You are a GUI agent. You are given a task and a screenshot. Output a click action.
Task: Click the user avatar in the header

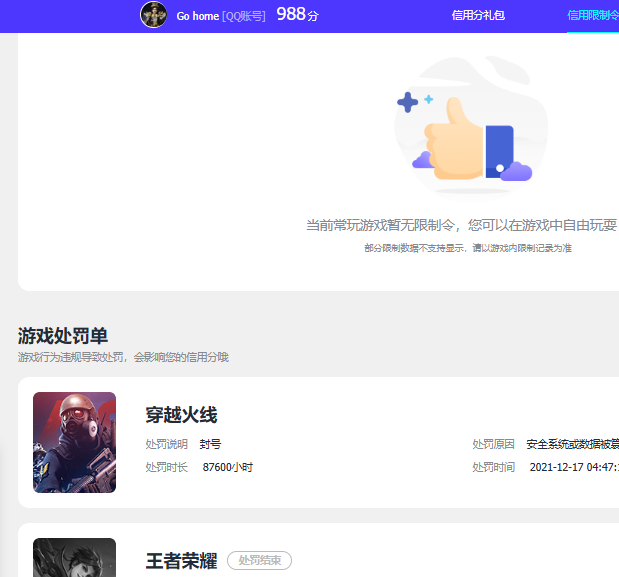[154, 15]
